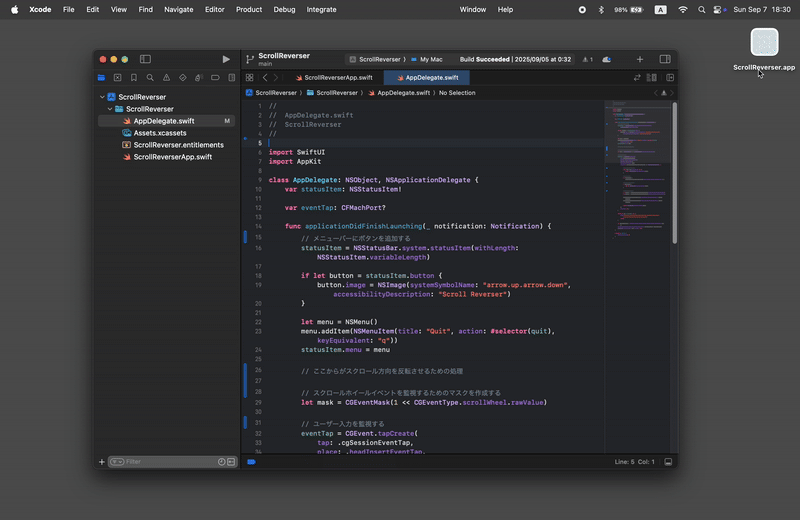Toggle the debug area at bottom right
This screenshot has height=520, width=800.
[668, 462]
